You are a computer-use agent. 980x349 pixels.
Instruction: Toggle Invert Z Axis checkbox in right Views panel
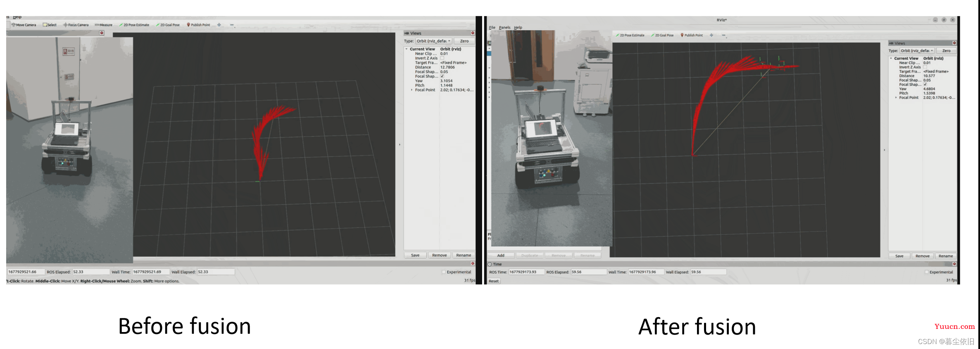925,67
